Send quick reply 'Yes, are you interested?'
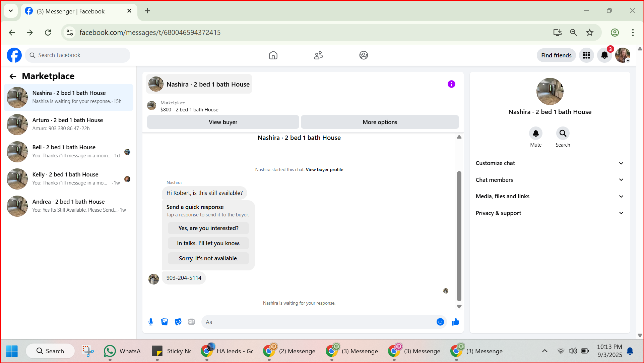The image size is (644, 363). coord(208,228)
